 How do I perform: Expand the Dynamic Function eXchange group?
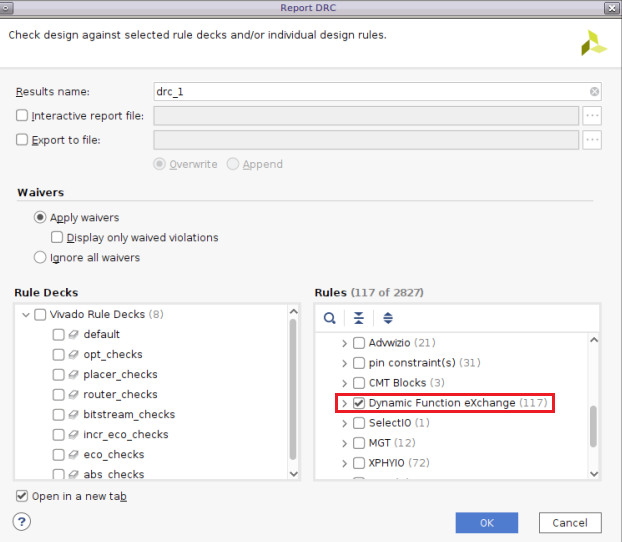coord(344,403)
